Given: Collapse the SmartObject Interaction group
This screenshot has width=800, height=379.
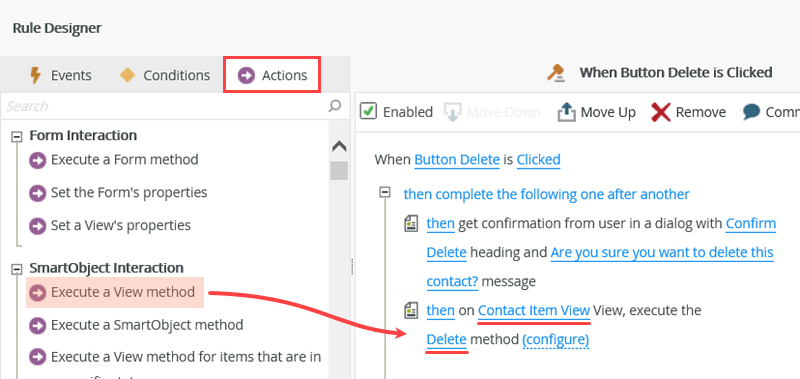Looking at the screenshot, I should (17, 269).
